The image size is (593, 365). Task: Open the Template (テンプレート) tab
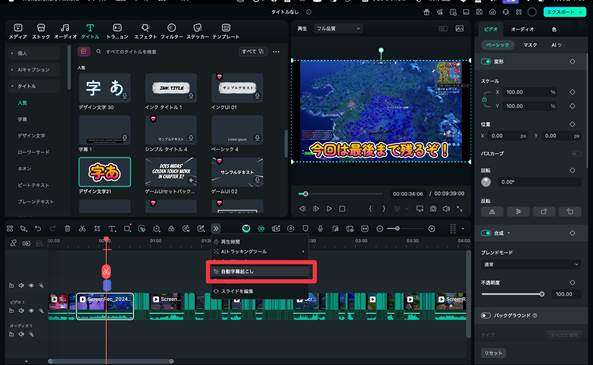[x=226, y=31]
